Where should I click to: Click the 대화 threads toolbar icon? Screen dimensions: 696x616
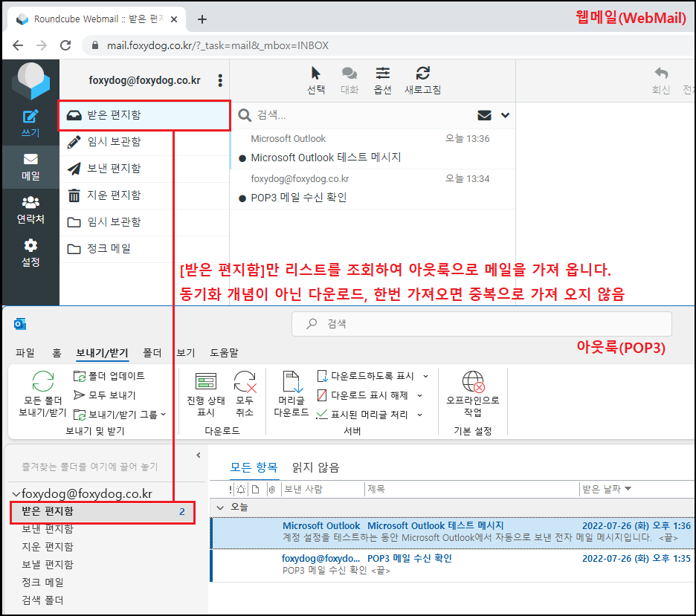[x=349, y=80]
